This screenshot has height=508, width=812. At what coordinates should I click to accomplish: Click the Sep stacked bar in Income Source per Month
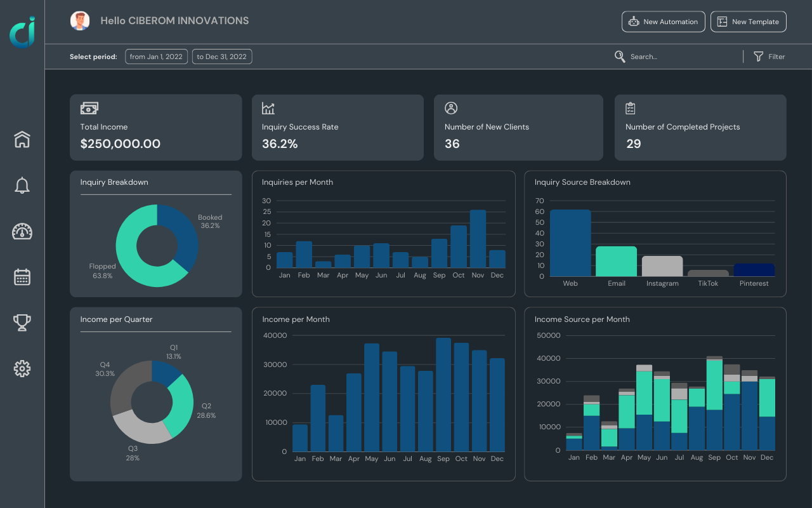pos(714,403)
